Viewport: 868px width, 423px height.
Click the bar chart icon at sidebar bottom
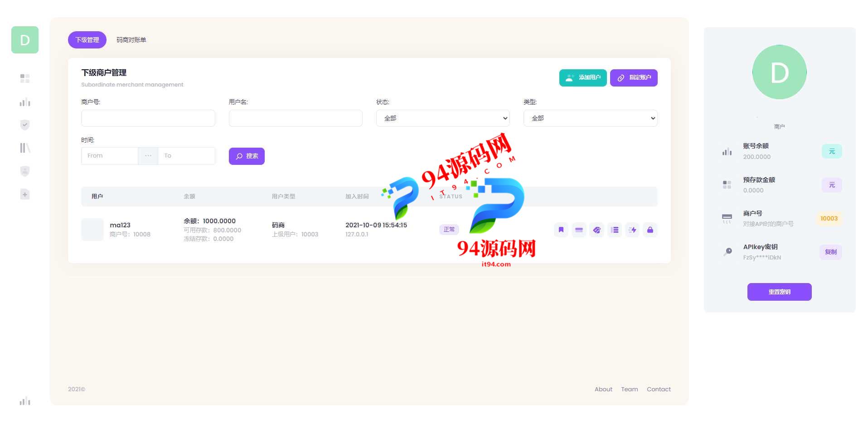tap(25, 401)
